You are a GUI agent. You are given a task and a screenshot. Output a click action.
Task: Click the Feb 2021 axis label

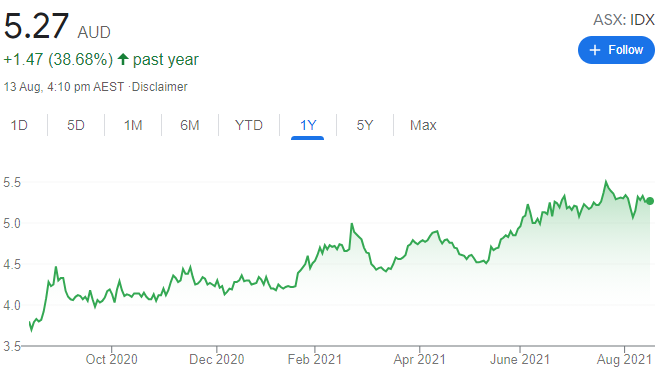[315, 360]
